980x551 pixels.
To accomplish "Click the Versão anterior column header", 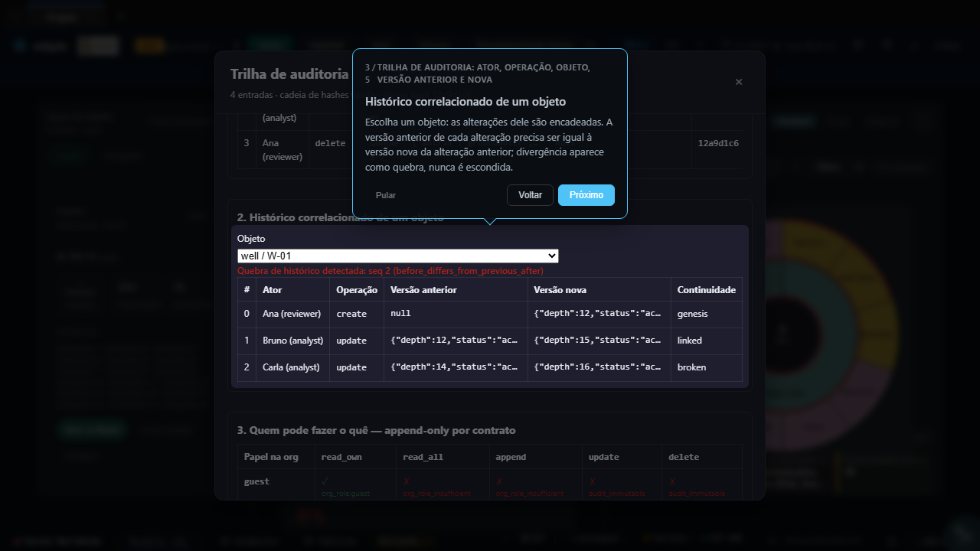I will (456, 290).
